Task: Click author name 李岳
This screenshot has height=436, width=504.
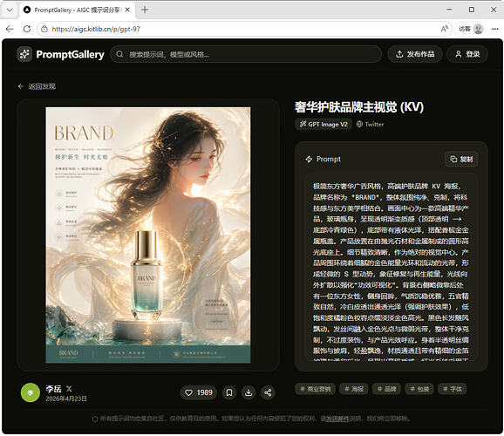Action: coord(53,389)
